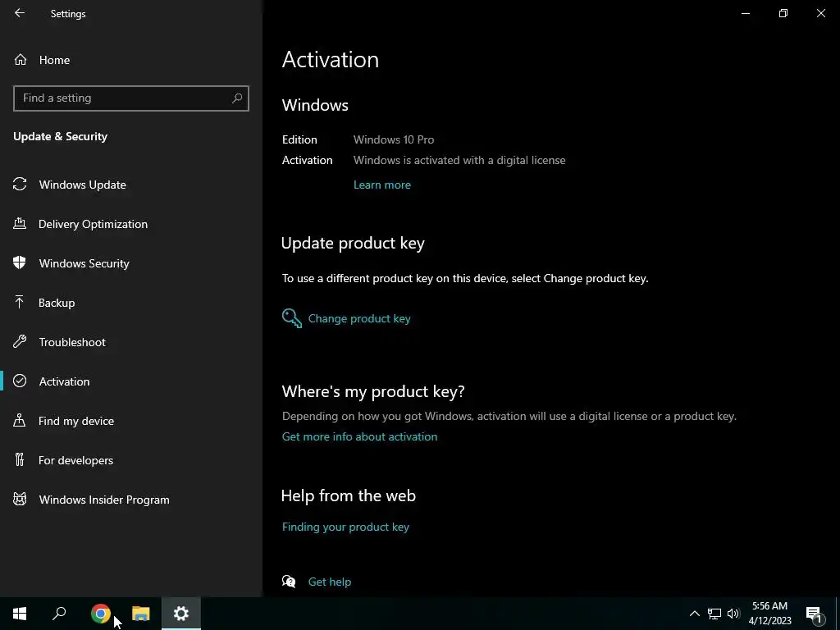Open Finding your product key link
The width and height of the screenshot is (840, 630).
click(345, 527)
